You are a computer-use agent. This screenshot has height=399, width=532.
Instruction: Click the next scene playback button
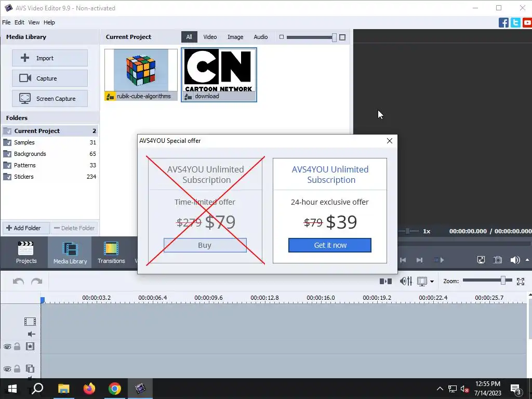coord(439,260)
